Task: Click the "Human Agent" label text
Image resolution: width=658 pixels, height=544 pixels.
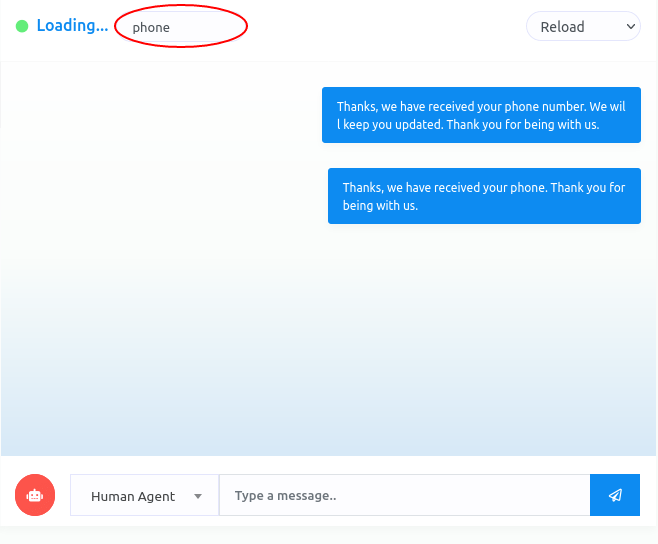Action: [x=132, y=496]
